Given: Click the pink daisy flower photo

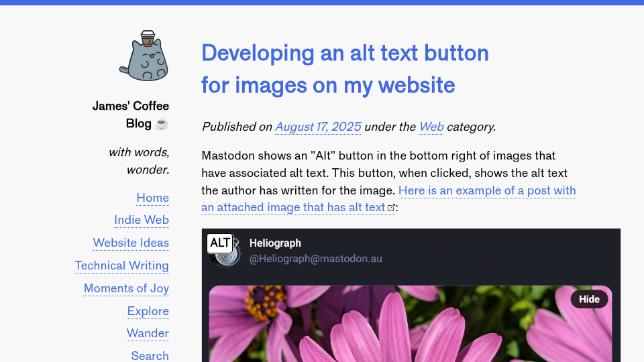Looking at the screenshot, I should tap(411, 324).
